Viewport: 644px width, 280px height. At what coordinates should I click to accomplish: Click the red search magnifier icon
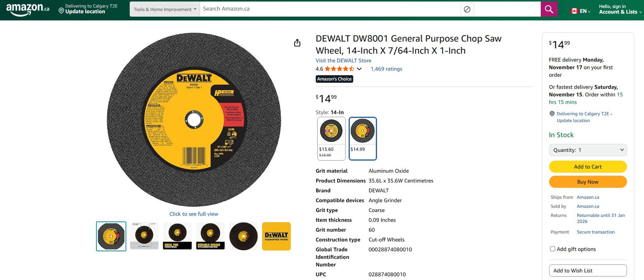click(x=548, y=8)
